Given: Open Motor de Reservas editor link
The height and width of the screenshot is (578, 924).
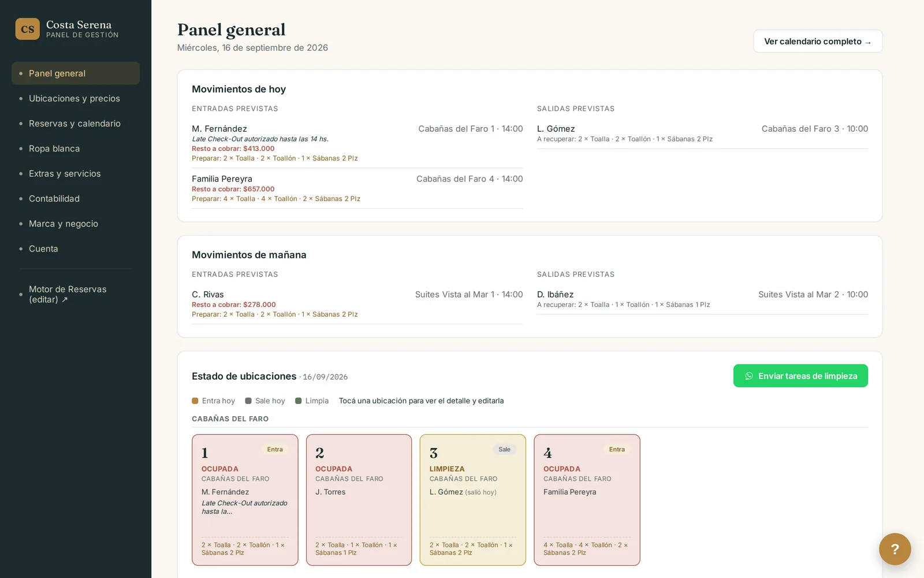Looking at the screenshot, I should [x=76, y=294].
